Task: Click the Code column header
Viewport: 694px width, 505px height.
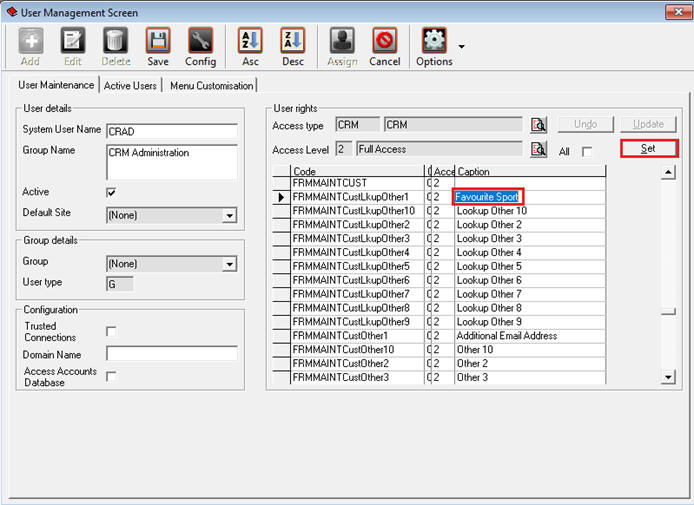Action: [357, 171]
